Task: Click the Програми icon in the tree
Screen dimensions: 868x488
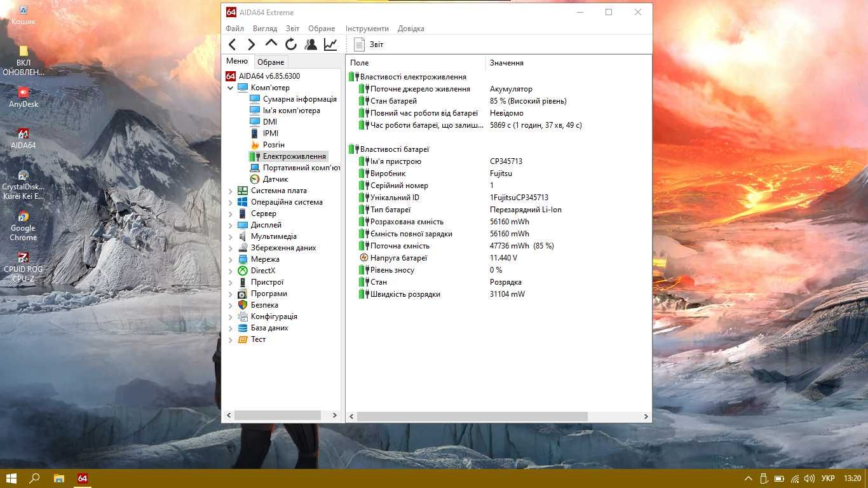Action: [243, 294]
